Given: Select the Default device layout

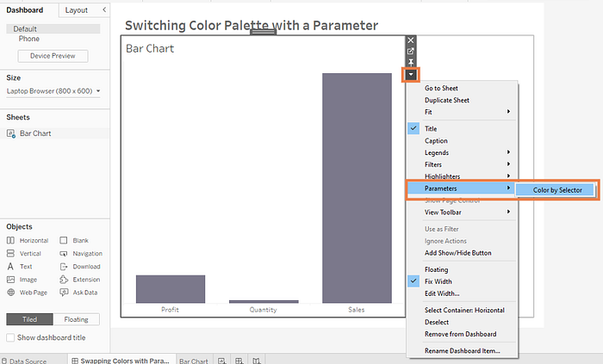Looking at the screenshot, I should coord(53,28).
